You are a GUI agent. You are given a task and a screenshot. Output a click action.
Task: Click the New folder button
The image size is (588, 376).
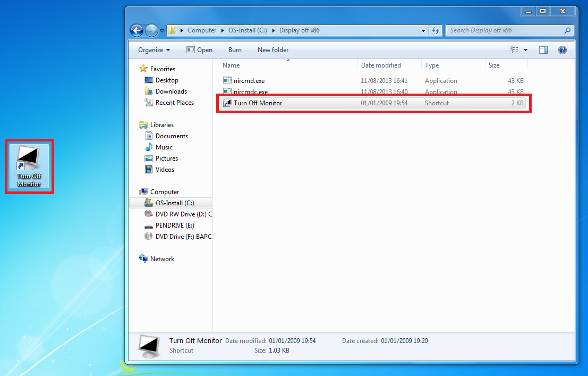click(x=272, y=49)
